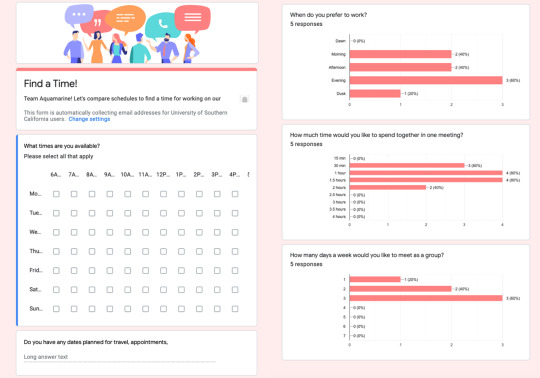
Task: Click the quotation mark speech bubble in the header
Action: (96, 23)
